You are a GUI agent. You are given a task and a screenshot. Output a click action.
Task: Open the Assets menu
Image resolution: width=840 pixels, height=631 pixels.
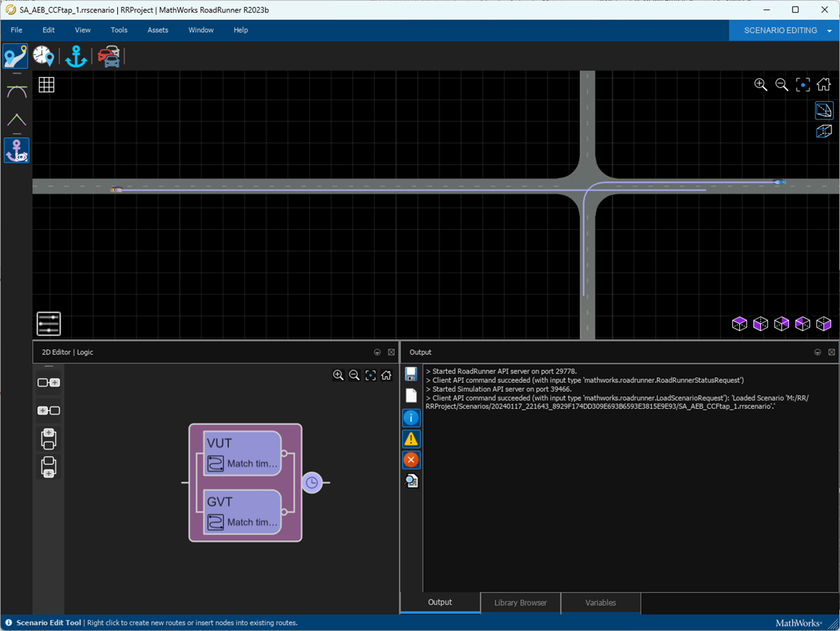(157, 30)
